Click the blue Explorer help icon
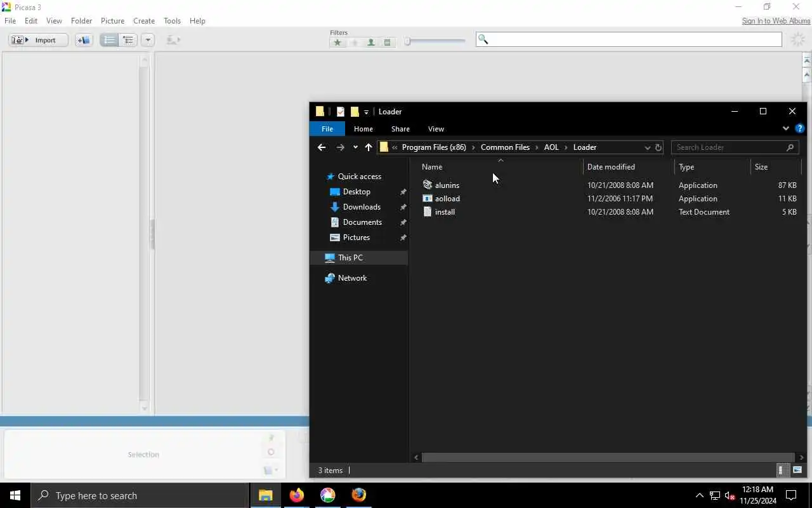 click(x=800, y=128)
